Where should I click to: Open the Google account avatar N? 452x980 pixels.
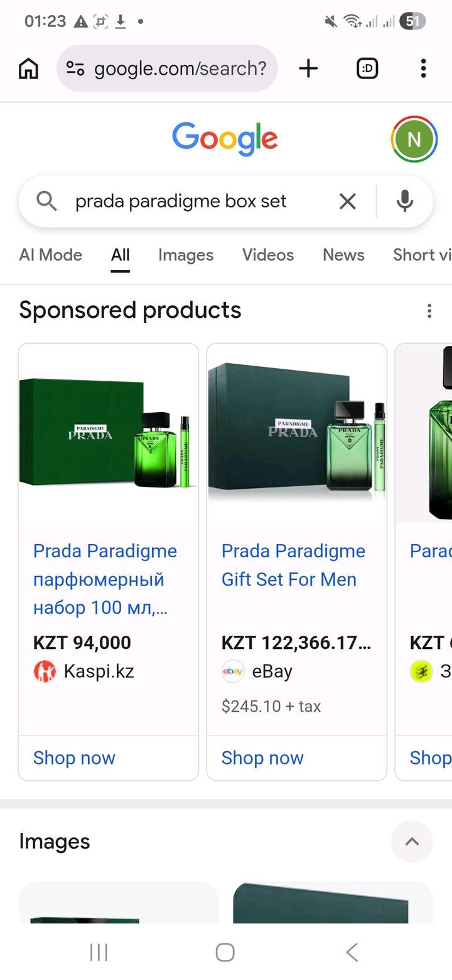(x=414, y=139)
